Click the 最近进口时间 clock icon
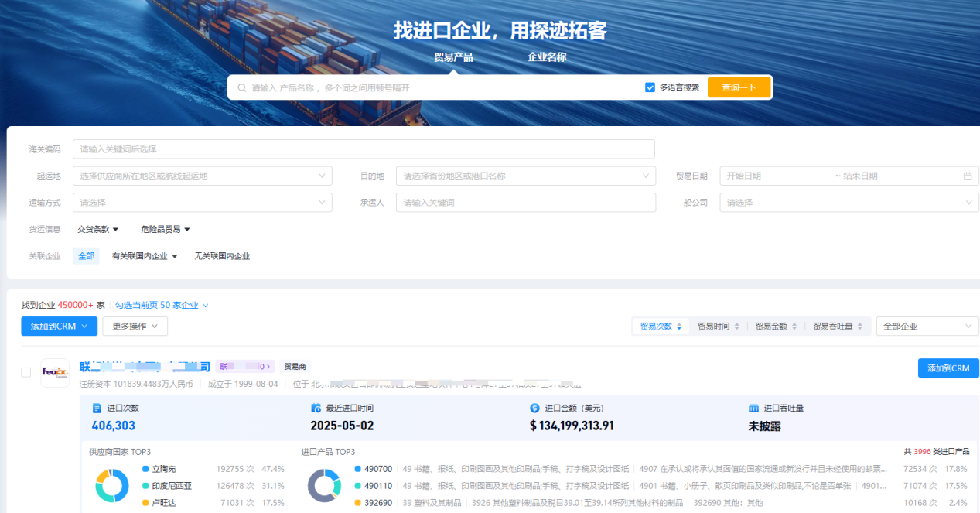This screenshot has height=513, width=980. 316,408
